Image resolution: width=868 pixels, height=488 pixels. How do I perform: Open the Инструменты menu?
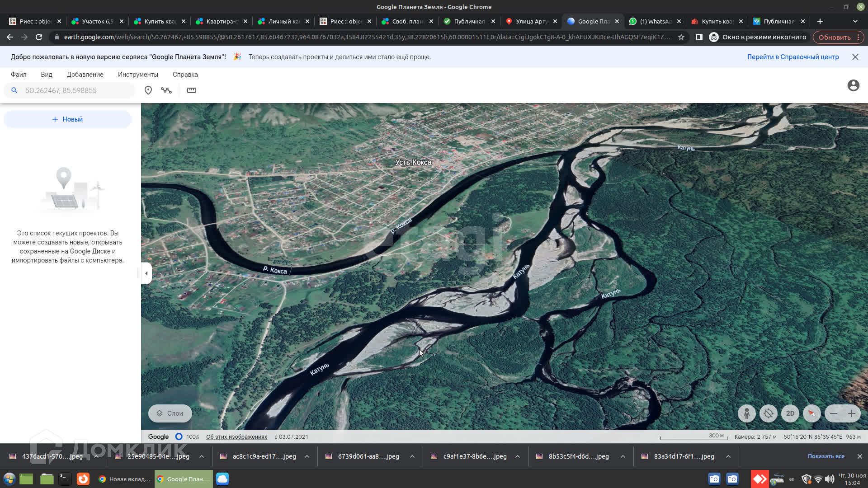(x=138, y=75)
